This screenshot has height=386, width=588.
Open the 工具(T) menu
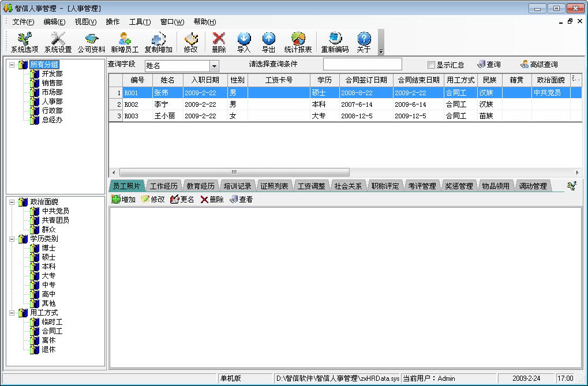coord(140,22)
